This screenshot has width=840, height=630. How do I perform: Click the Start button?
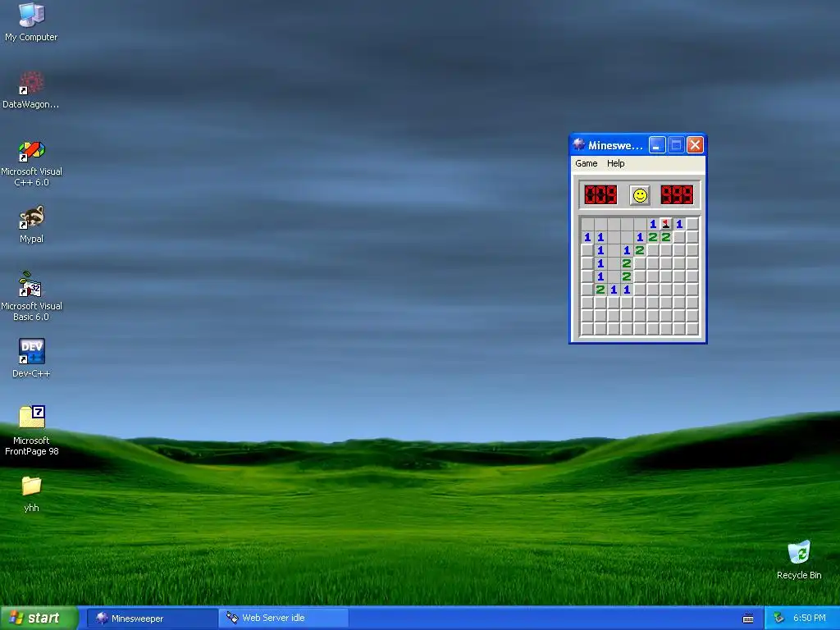click(39, 619)
